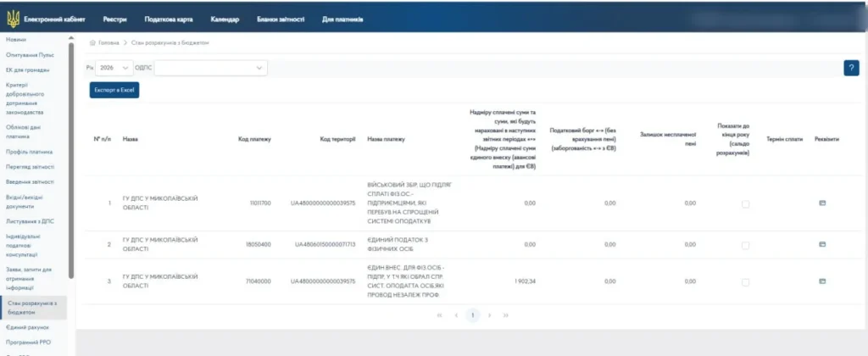Click ЄДИНИЙ ПОДАТОК З ФІЗИЧНИХ ОСІБ cell

coord(398,244)
